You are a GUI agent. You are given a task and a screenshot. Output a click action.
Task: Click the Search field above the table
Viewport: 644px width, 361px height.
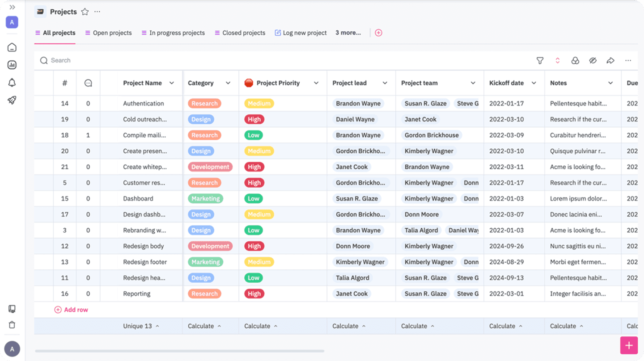click(x=286, y=60)
